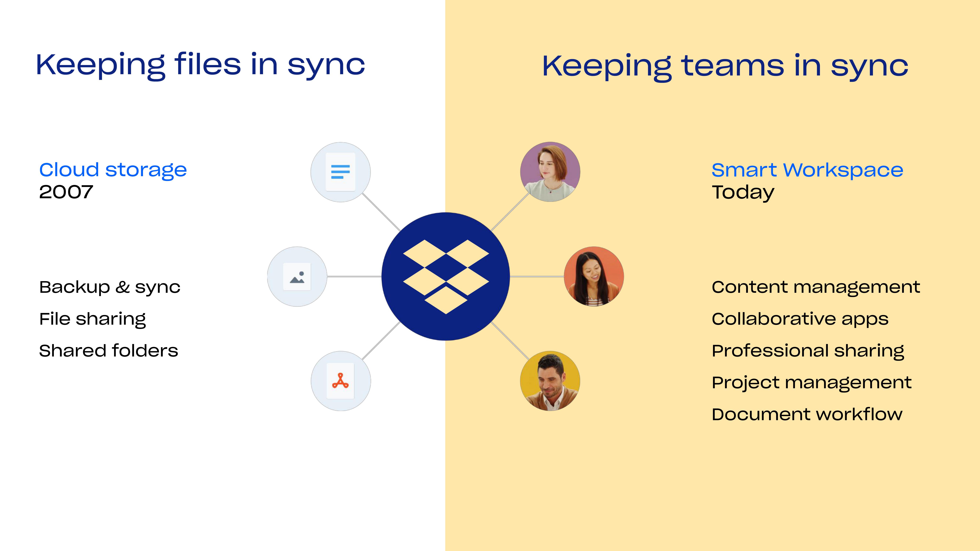Click "Backup & sync" text
The width and height of the screenshot is (980, 551).
[110, 287]
